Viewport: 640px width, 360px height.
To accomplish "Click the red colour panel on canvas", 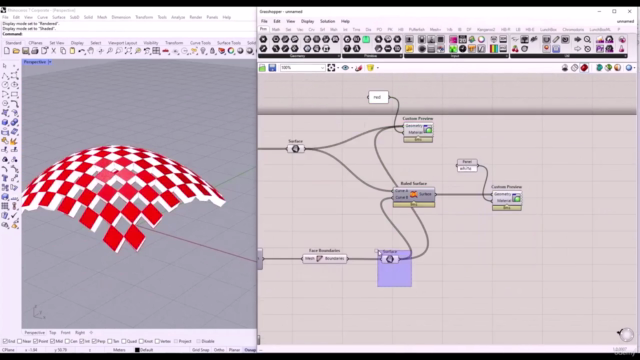I will [x=378, y=97].
